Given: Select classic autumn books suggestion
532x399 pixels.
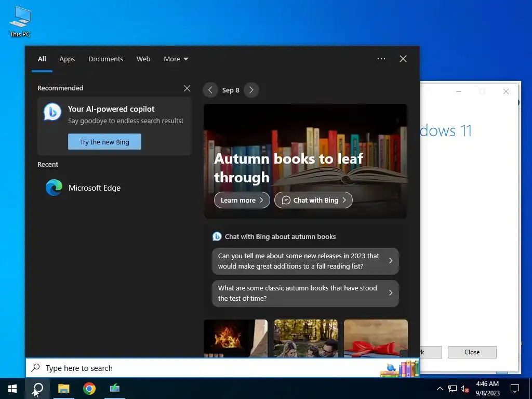Looking at the screenshot, I should (305, 293).
